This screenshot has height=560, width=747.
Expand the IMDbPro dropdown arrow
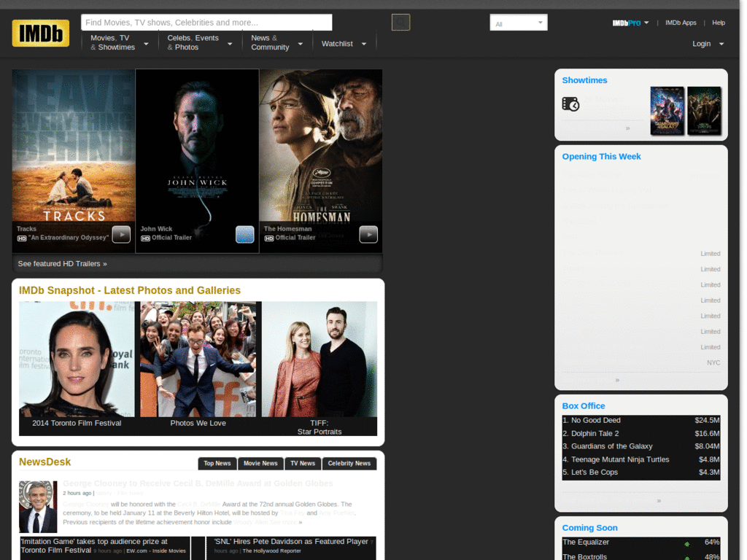(x=646, y=23)
